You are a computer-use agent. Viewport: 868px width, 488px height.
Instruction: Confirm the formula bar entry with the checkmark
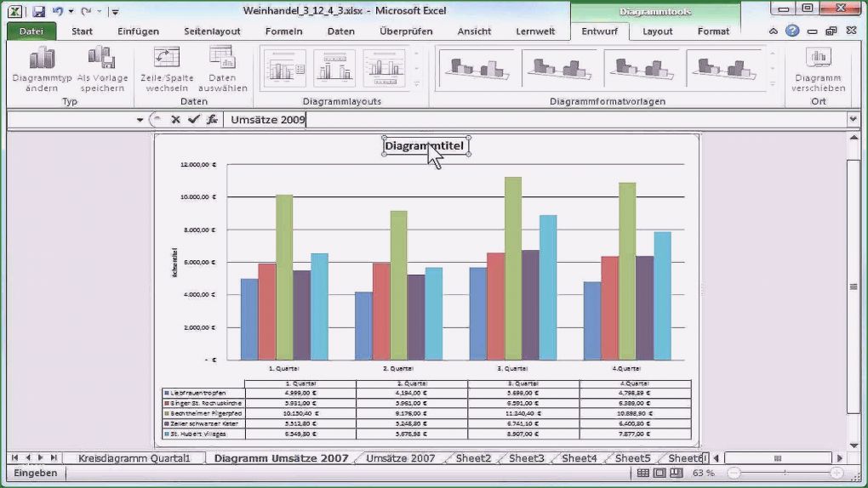click(x=193, y=120)
